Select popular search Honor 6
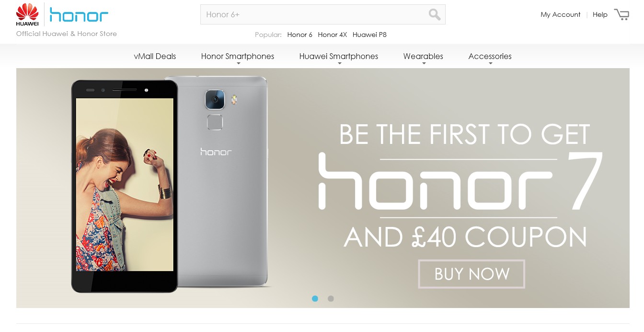 pos(300,35)
